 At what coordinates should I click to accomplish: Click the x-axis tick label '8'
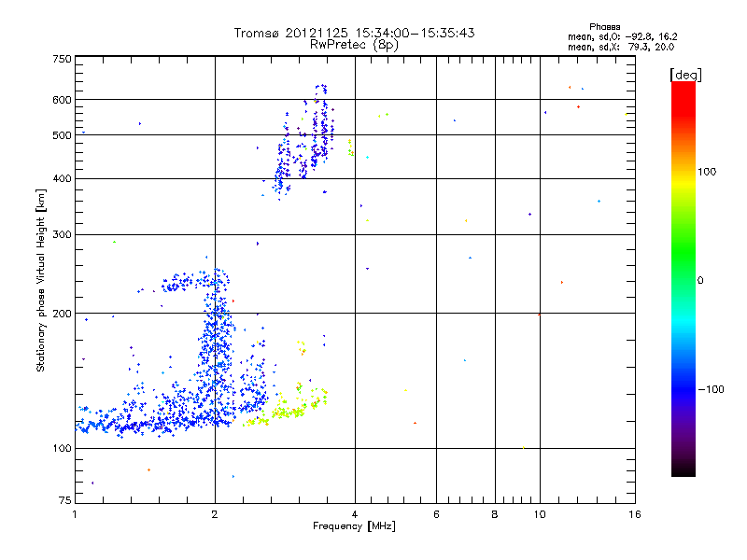coord(495,514)
